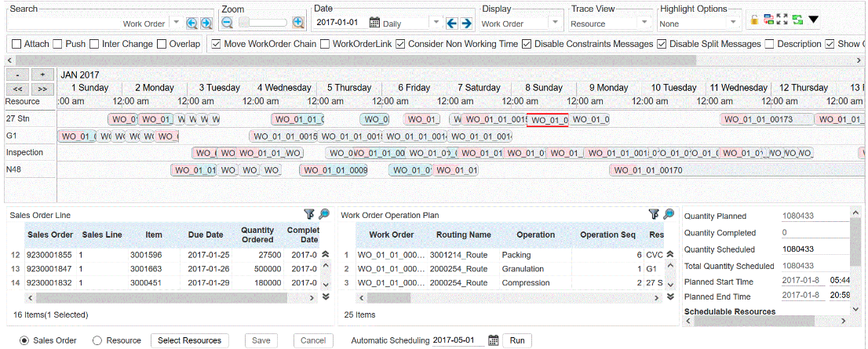Click the Automatic Scheduling date field
The width and height of the screenshot is (868, 349).
pyautogui.click(x=459, y=340)
